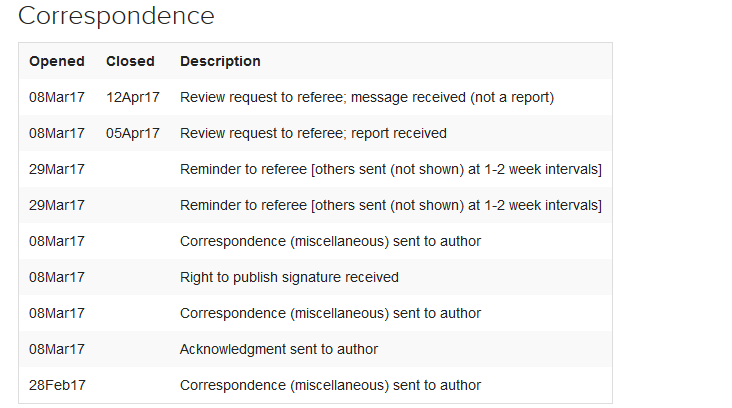Select 'Review request to referee; report received'

313,133
